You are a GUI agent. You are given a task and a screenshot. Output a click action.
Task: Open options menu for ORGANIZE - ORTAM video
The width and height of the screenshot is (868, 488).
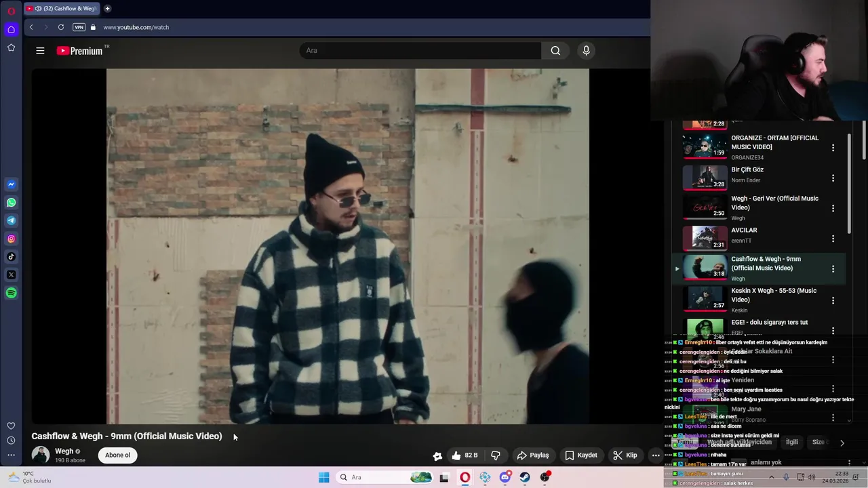pyautogui.click(x=833, y=147)
